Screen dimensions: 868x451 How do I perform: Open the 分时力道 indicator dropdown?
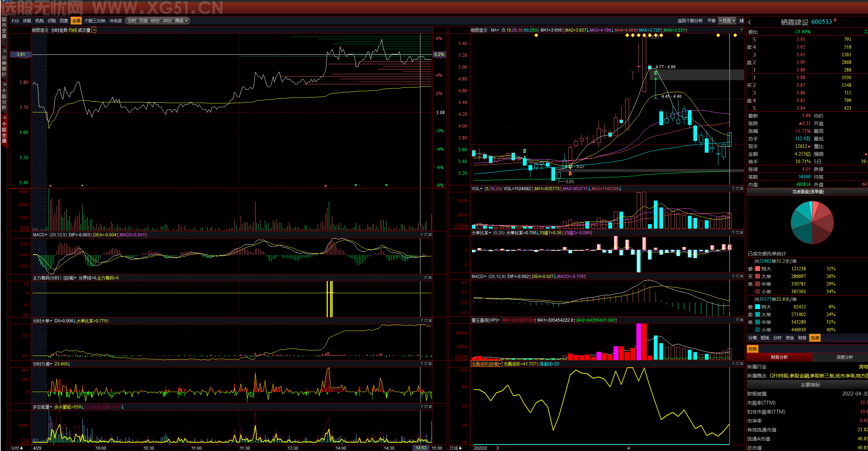tap(42, 364)
